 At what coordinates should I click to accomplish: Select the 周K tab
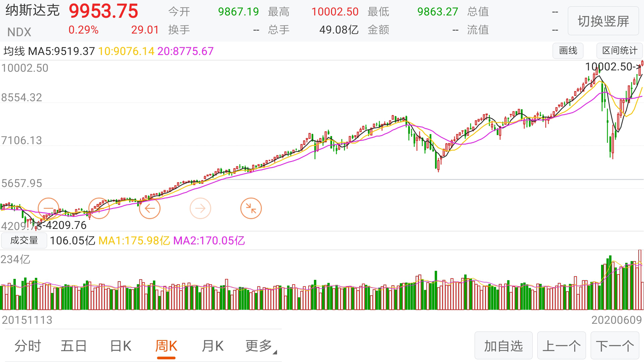click(166, 346)
